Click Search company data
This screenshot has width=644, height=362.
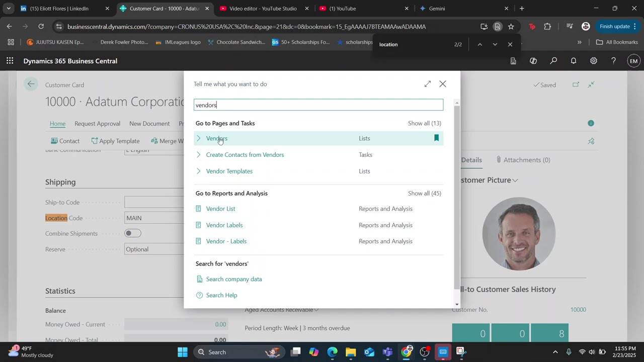[x=234, y=279]
